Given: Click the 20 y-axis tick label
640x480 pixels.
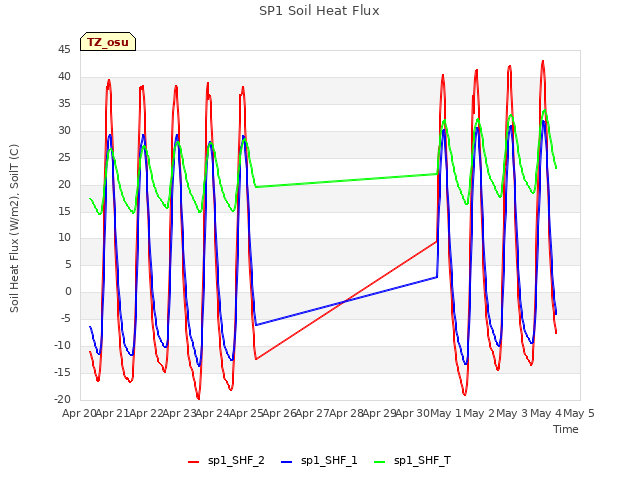Looking at the screenshot, I should pos(64,184).
